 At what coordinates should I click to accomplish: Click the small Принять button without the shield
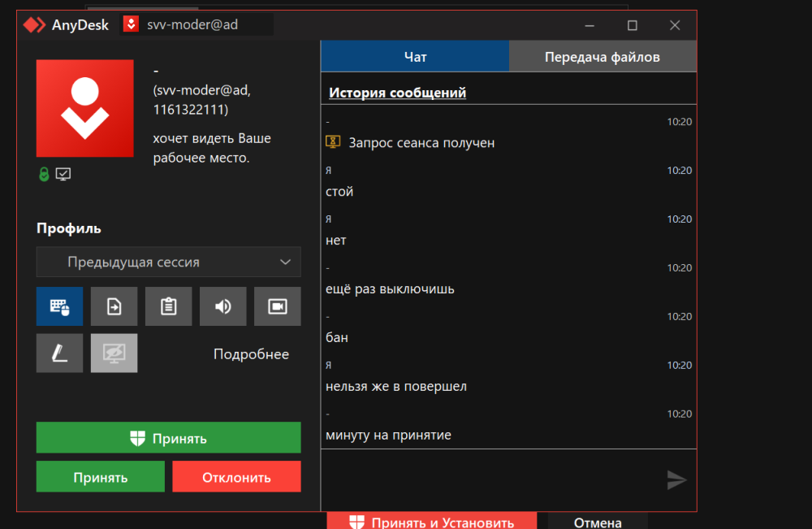point(101,477)
